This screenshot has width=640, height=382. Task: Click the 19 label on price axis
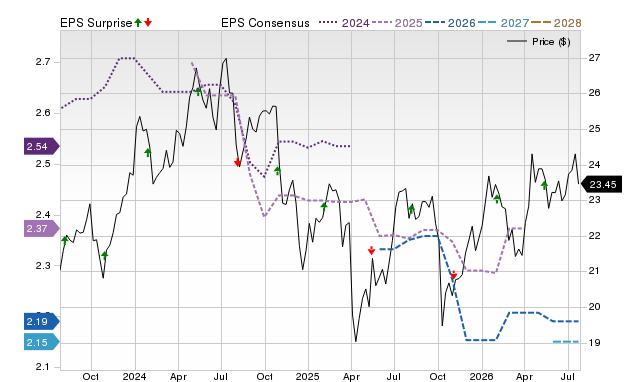(x=594, y=342)
